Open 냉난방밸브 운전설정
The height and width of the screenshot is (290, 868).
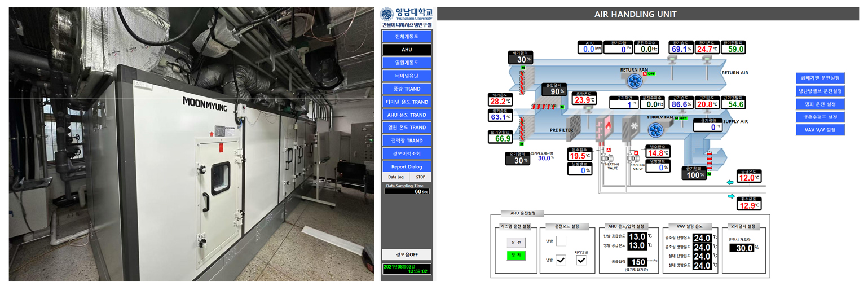[x=820, y=91]
